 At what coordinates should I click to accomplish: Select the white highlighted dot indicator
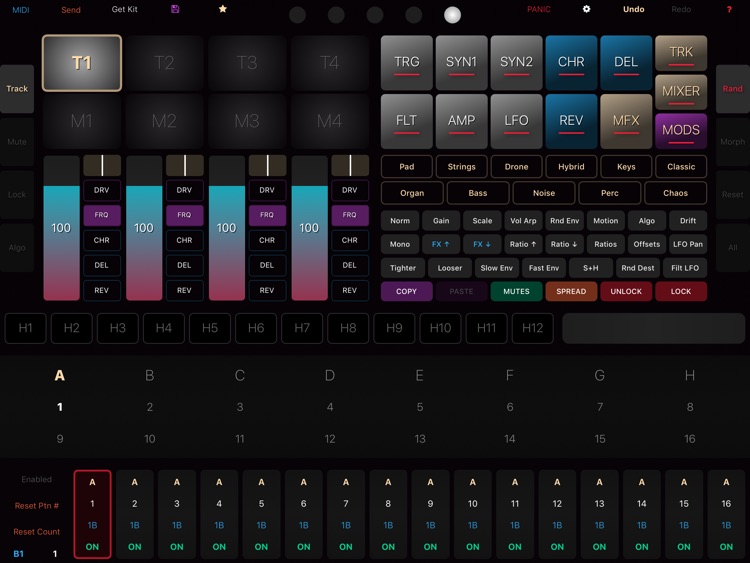(452, 15)
